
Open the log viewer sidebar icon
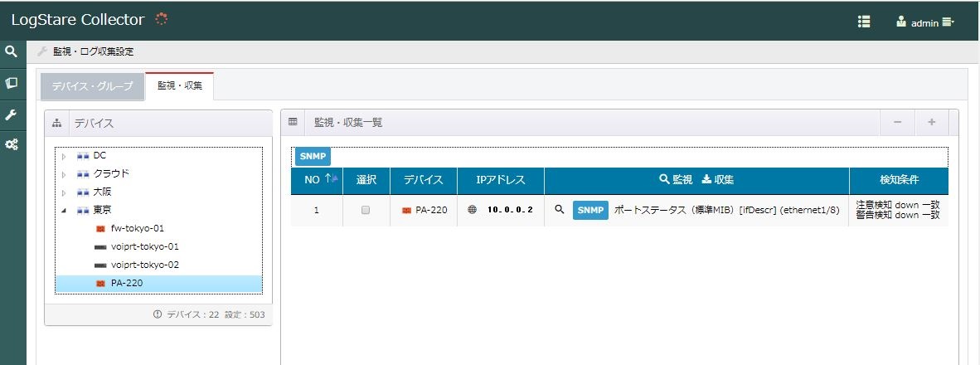coord(11,82)
